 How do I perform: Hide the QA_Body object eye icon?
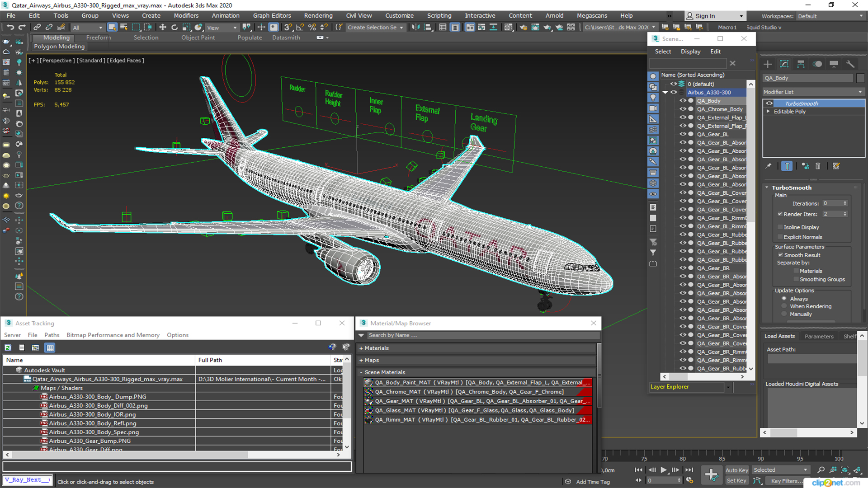pos(683,101)
